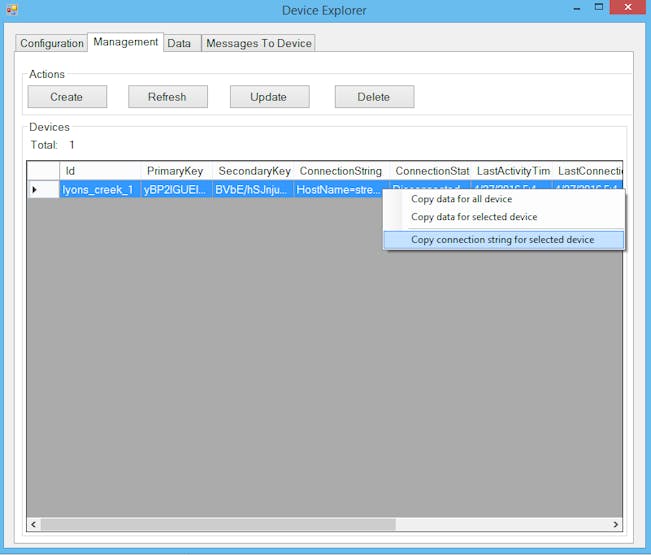The height and width of the screenshot is (555, 651).
Task: Open the Messages To Device tab
Action: 258,43
